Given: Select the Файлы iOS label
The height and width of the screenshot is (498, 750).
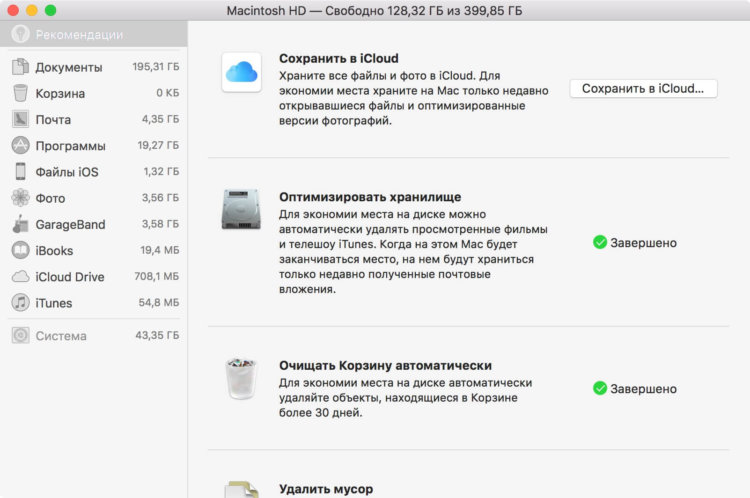Looking at the screenshot, I should (67, 172).
